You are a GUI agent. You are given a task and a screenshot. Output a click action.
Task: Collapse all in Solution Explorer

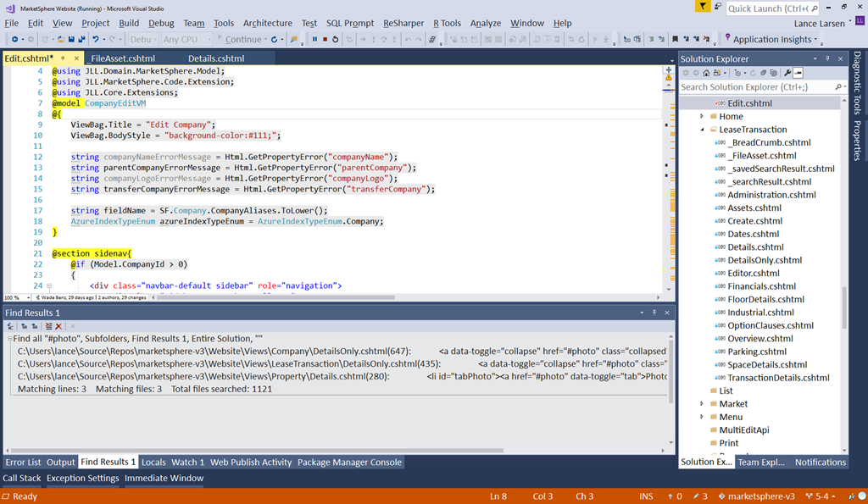coord(764,73)
